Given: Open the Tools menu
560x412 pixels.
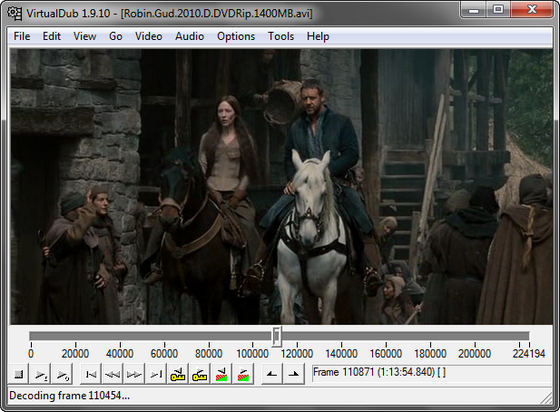Looking at the screenshot, I should pos(281,36).
